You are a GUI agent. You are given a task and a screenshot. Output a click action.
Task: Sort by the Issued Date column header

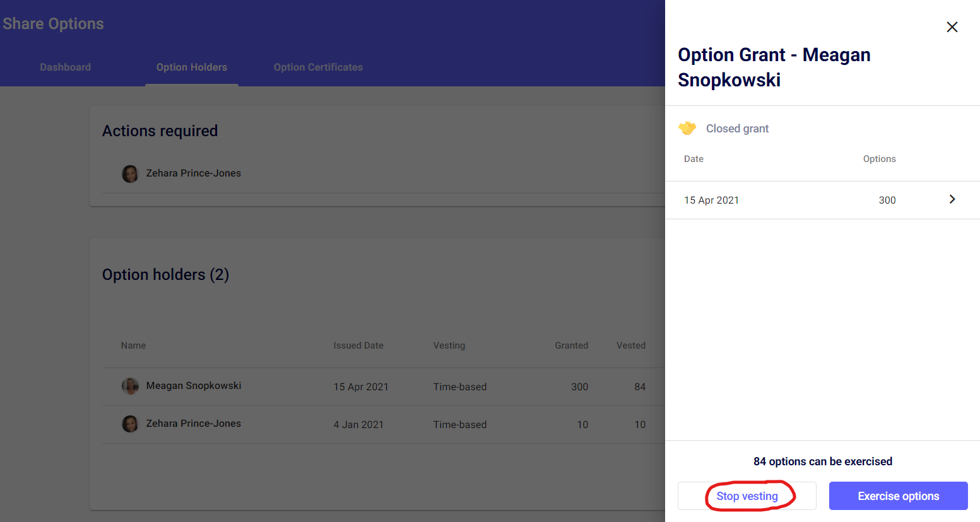coord(358,345)
